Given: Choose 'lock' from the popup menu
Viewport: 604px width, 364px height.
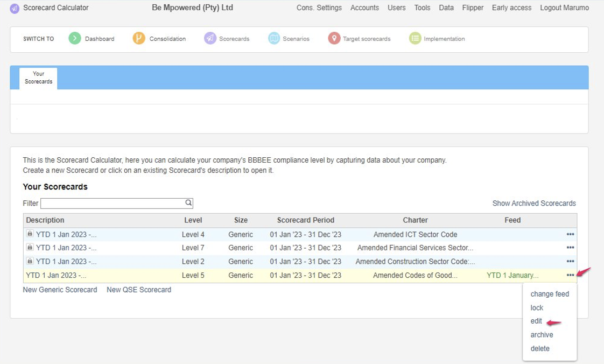Looking at the screenshot, I should coord(537,308).
